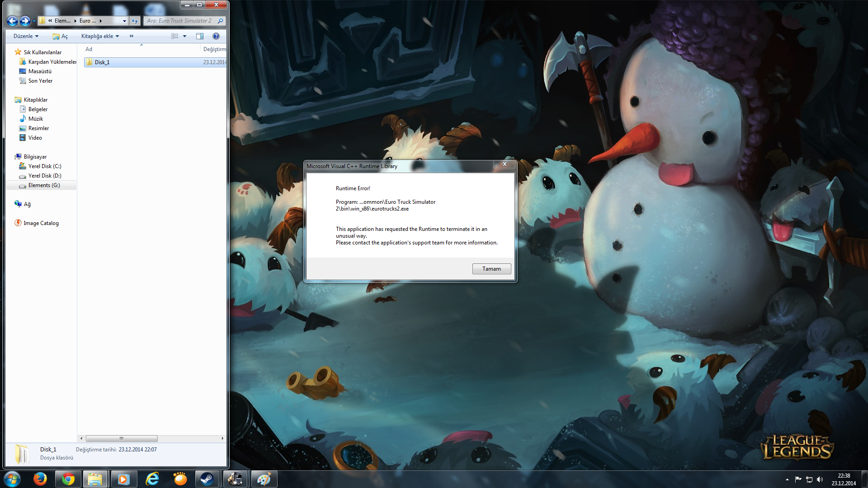Click the Elem... breadcrumb in address bar
The width and height of the screenshot is (868, 488).
coord(62,21)
